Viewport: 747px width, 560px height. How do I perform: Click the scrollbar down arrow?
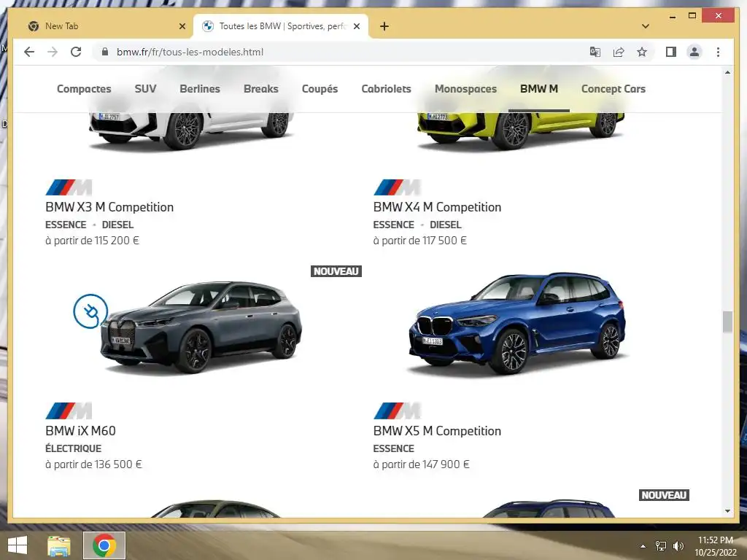click(x=727, y=511)
